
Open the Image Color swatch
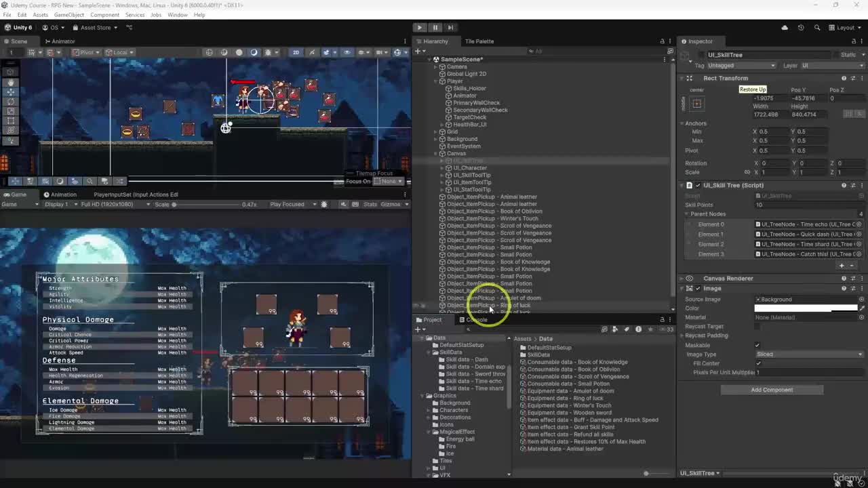pos(806,308)
